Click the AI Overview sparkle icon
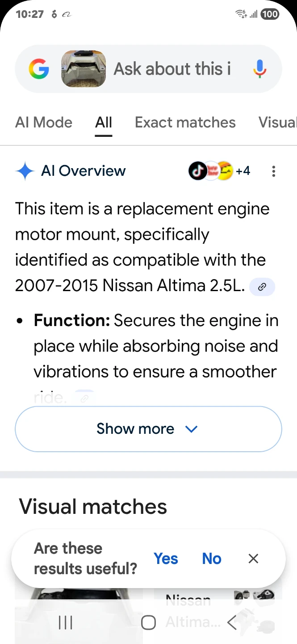This screenshot has height=644, width=297. 25,171
